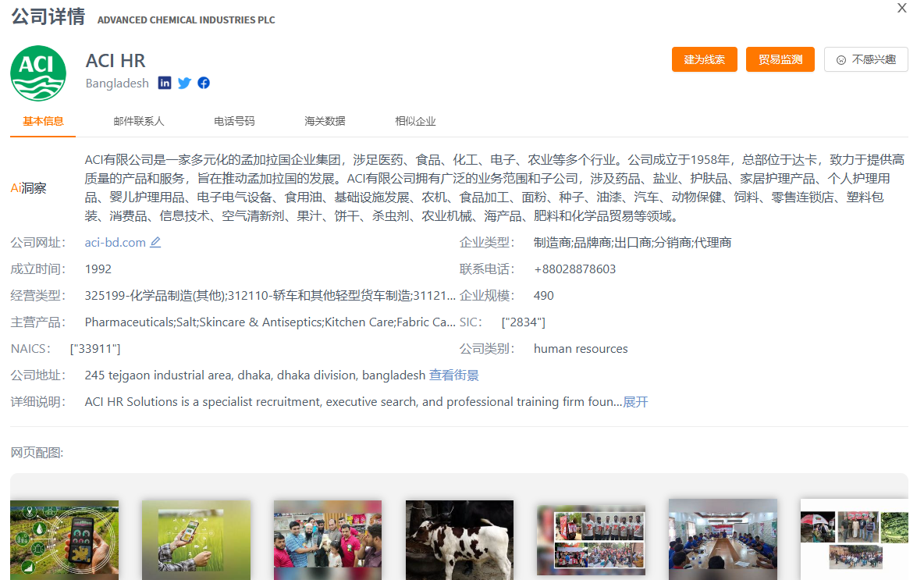924x580 pixels.
Task: Click the ADVANCED CHEMICAL INDUSTRIES PLC heading
Action: [x=187, y=20]
